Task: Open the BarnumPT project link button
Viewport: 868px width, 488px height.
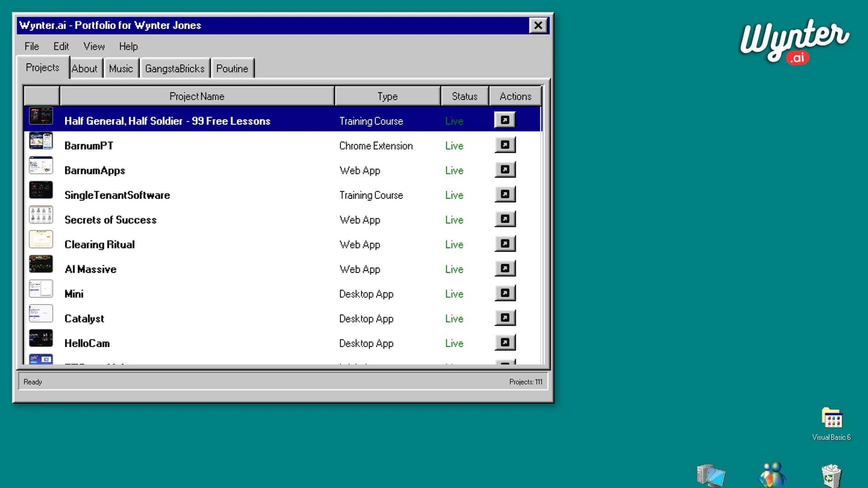Action: [x=505, y=145]
